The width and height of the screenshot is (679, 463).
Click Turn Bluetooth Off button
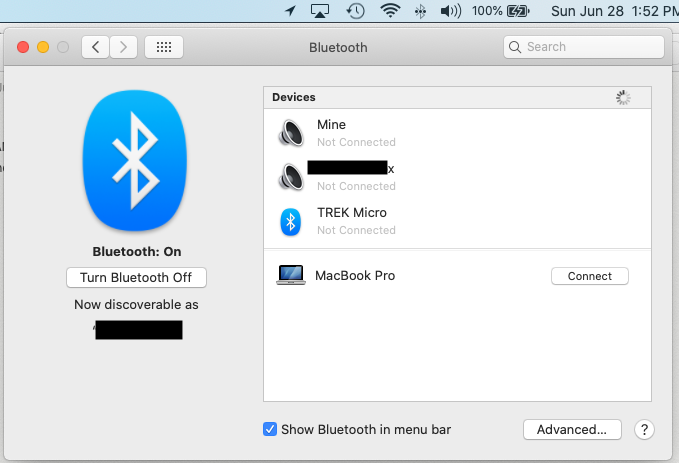pos(136,278)
